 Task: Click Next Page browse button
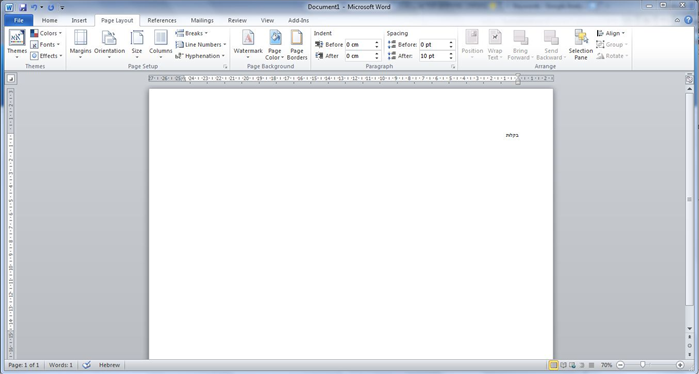(x=689, y=354)
